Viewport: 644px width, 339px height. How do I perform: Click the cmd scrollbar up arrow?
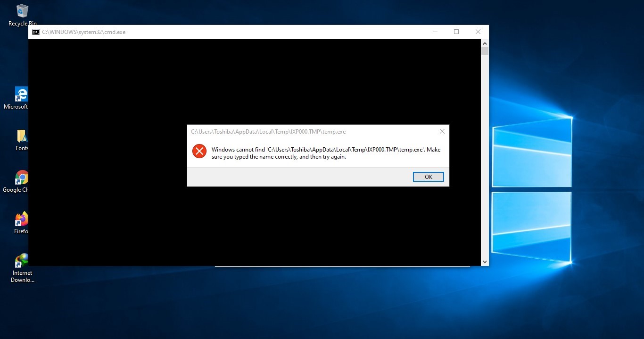[x=485, y=43]
